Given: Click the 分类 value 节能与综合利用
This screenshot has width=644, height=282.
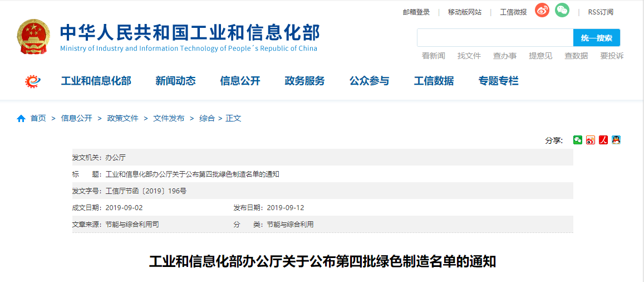Looking at the screenshot, I should 291,225.
